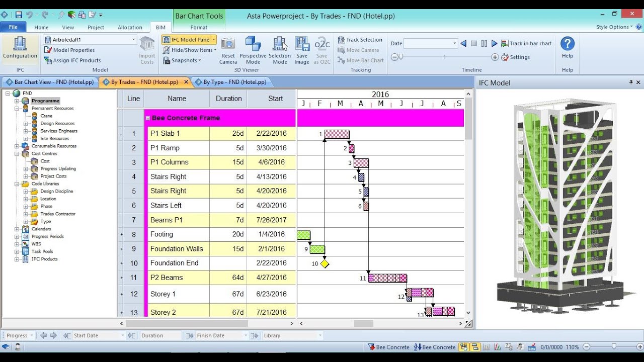Expand the Footing task row

point(121,235)
